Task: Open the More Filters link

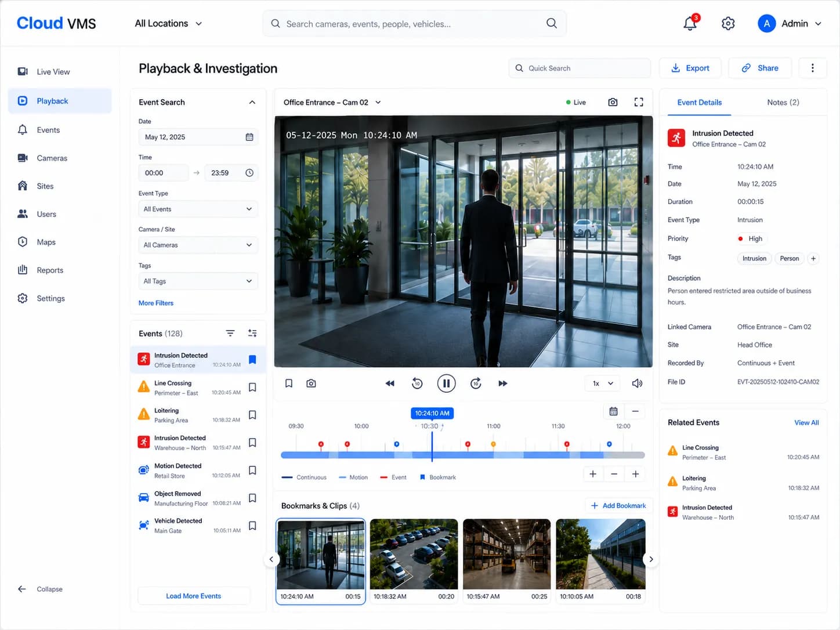Action: click(x=156, y=303)
